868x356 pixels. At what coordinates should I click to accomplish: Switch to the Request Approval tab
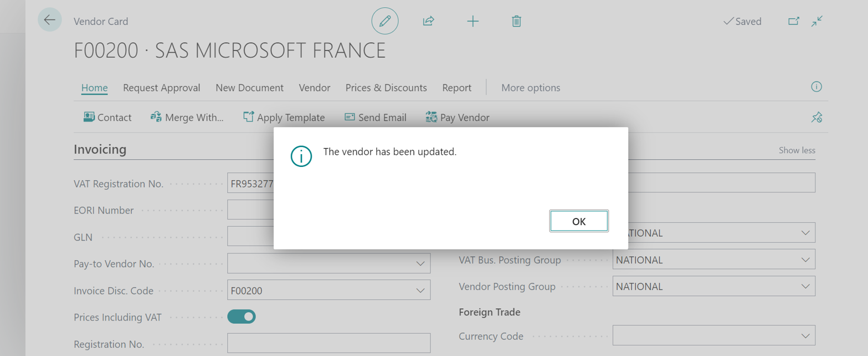point(161,88)
